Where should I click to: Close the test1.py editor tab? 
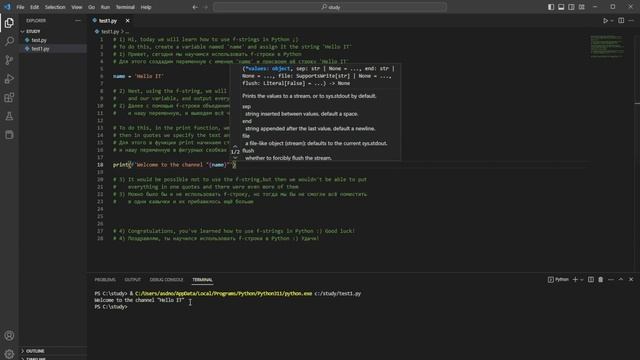pyautogui.click(x=127, y=20)
